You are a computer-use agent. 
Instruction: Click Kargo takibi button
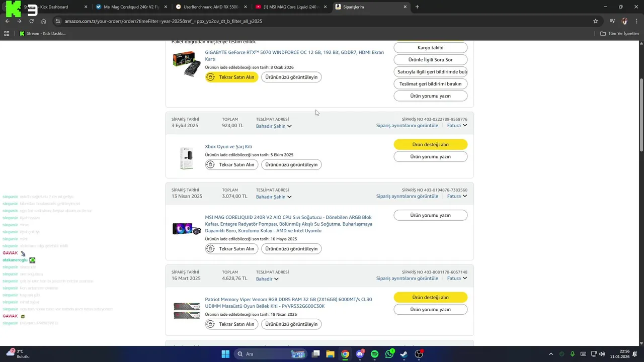coord(431,48)
